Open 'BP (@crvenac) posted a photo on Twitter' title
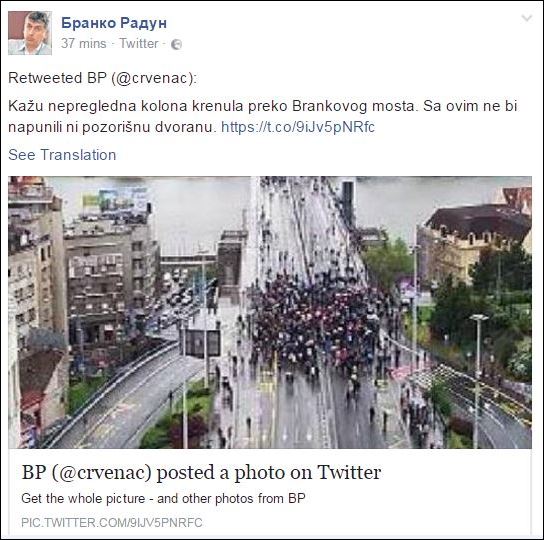 (201, 472)
